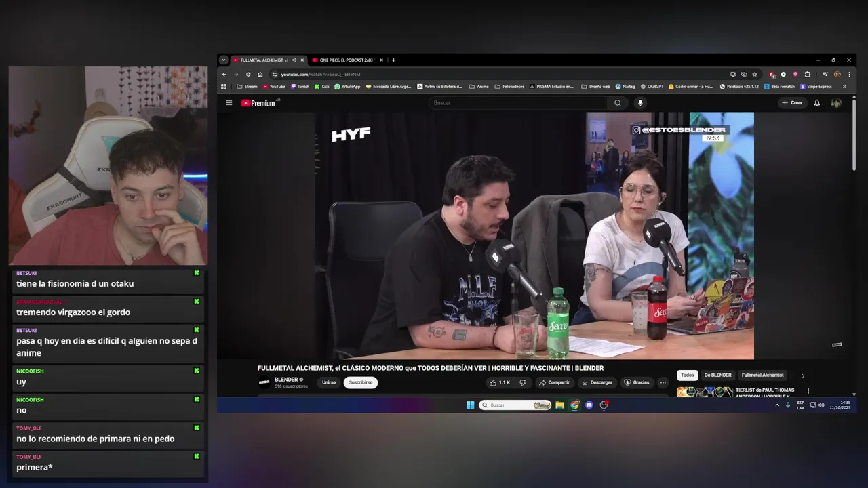The width and height of the screenshot is (868, 488).
Task: Open Chrome three-dot menu
Action: tap(849, 75)
